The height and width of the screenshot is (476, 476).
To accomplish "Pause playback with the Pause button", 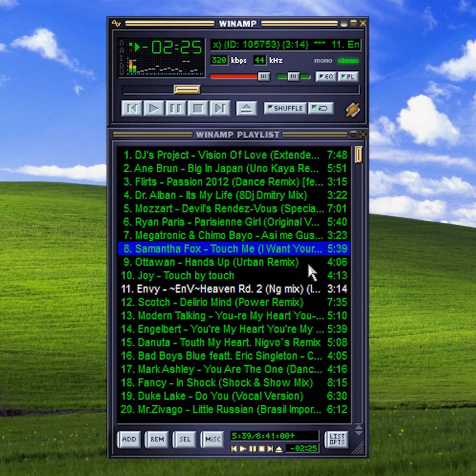I will coord(176,109).
